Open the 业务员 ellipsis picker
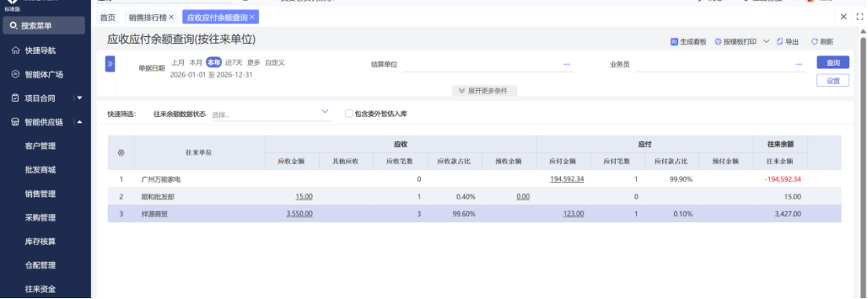This screenshot has width=868, height=299. (x=799, y=64)
